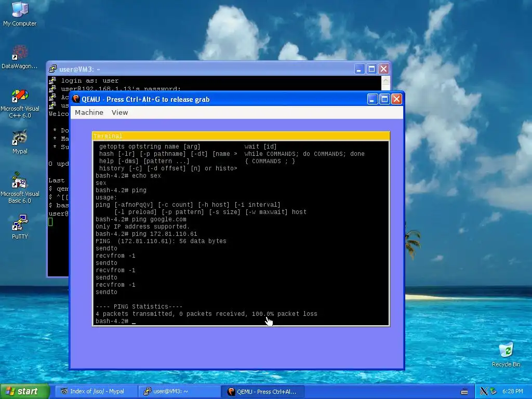Select the DataWagon desktop shortcut
Image resolution: width=532 pixels, height=399 pixels.
(x=20, y=57)
